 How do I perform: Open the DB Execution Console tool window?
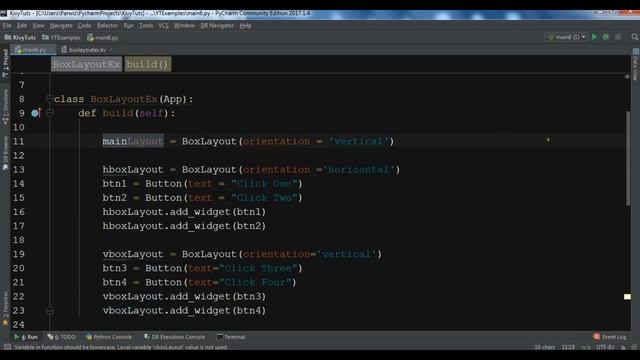click(174, 337)
